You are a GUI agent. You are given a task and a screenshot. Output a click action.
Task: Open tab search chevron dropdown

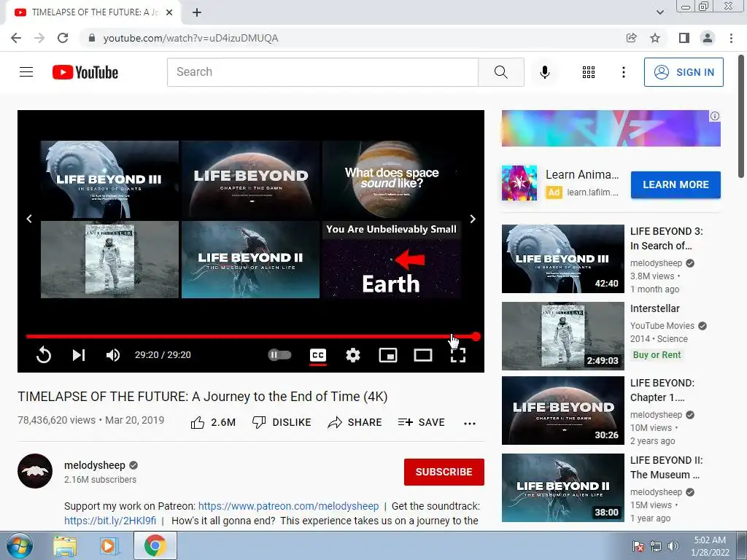pos(659,12)
